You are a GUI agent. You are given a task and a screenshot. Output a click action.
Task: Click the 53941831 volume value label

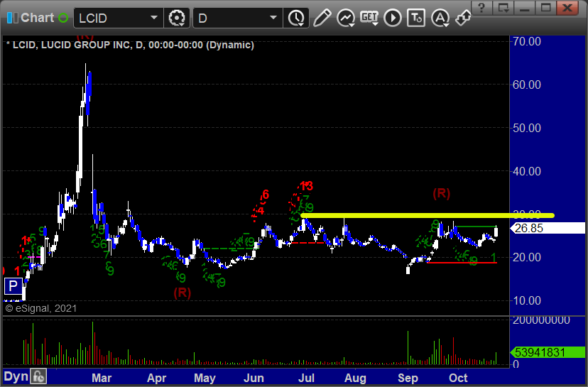[x=548, y=352]
